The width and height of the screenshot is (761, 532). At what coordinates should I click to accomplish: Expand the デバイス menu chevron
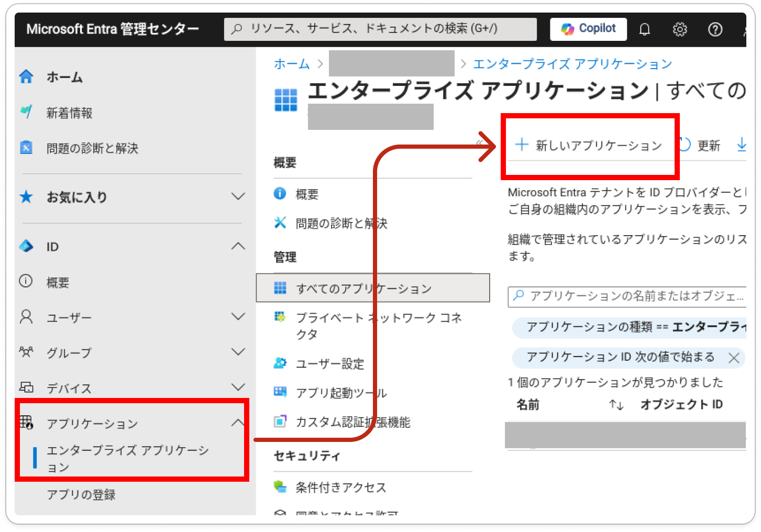tap(238, 387)
